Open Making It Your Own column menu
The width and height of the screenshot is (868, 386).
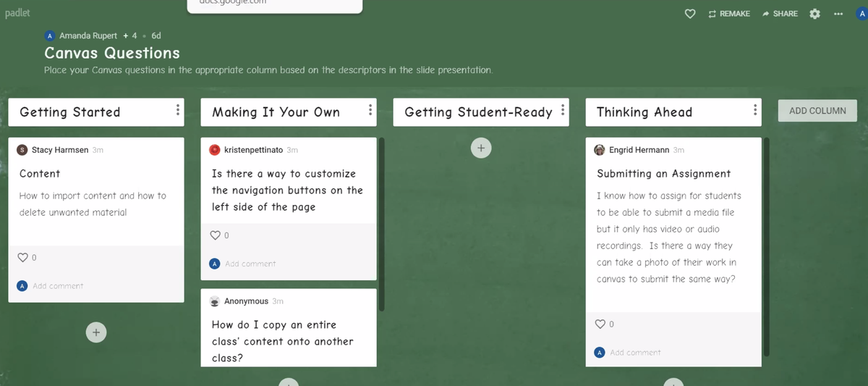(x=370, y=111)
